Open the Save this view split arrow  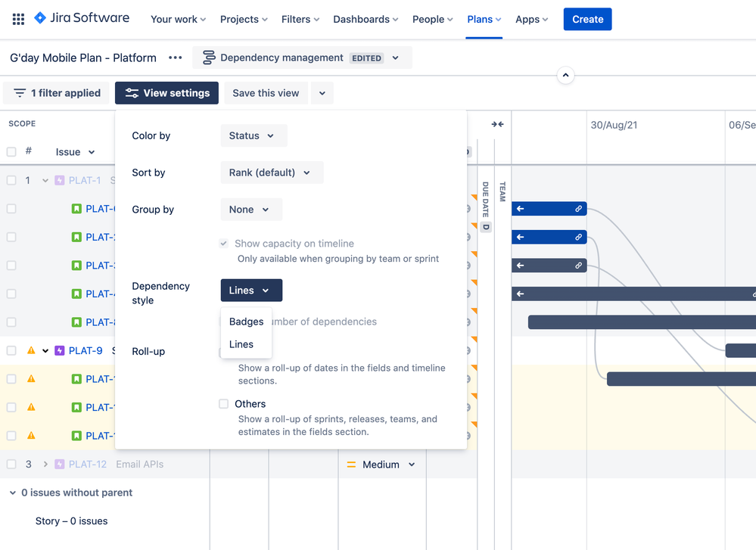point(322,93)
